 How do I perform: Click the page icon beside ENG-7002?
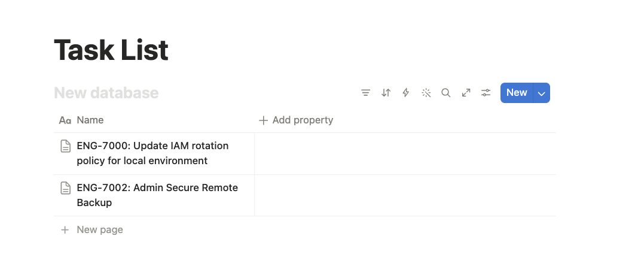[x=66, y=188]
